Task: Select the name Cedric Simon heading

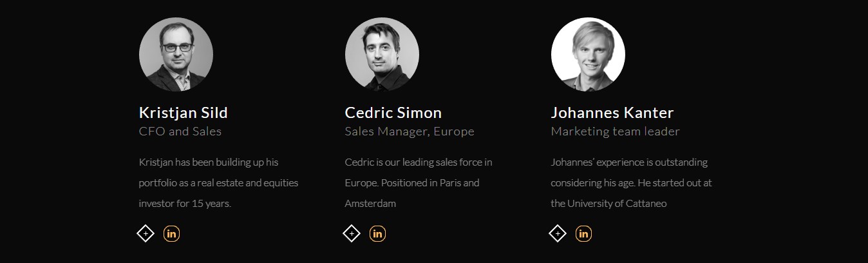Action: [393, 113]
